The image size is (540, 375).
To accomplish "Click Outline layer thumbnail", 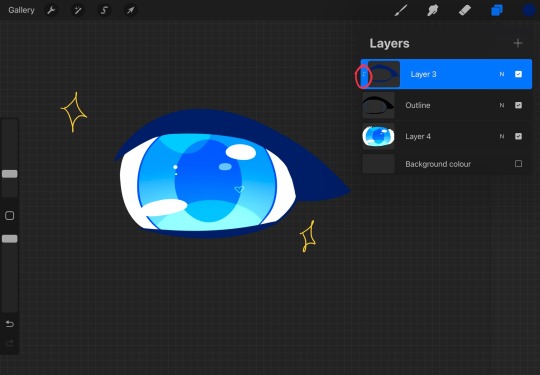I will 378,105.
